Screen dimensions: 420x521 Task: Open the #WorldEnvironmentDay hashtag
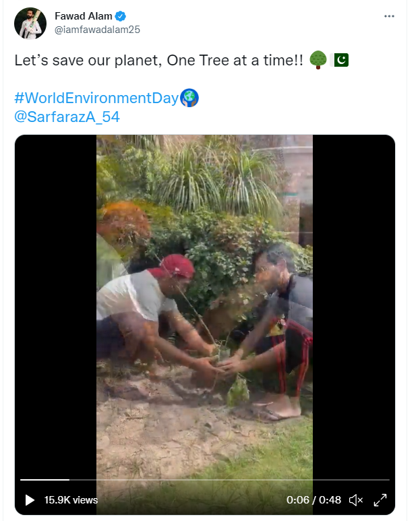coord(96,98)
